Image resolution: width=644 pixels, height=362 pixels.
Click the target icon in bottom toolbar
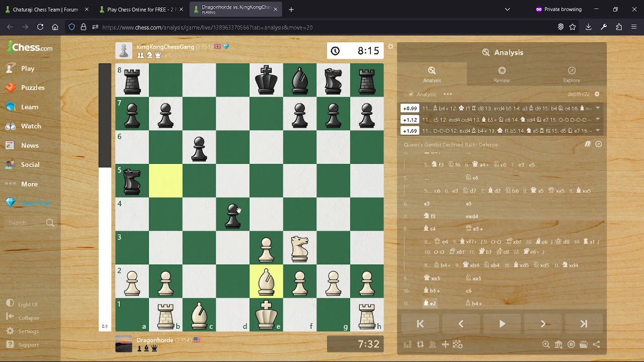(x=571, y=344)
